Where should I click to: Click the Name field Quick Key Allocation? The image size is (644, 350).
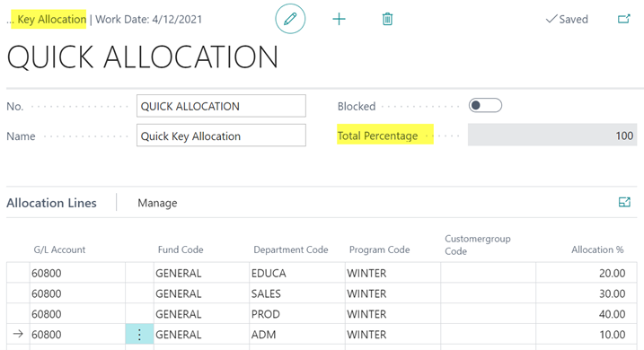click(221, 136)
